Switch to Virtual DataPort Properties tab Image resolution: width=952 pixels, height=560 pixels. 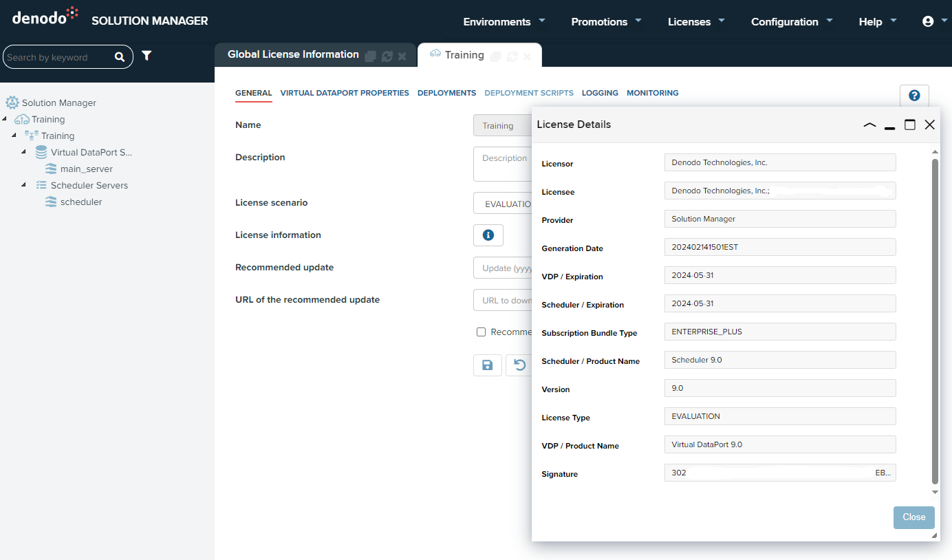point(345,93)
